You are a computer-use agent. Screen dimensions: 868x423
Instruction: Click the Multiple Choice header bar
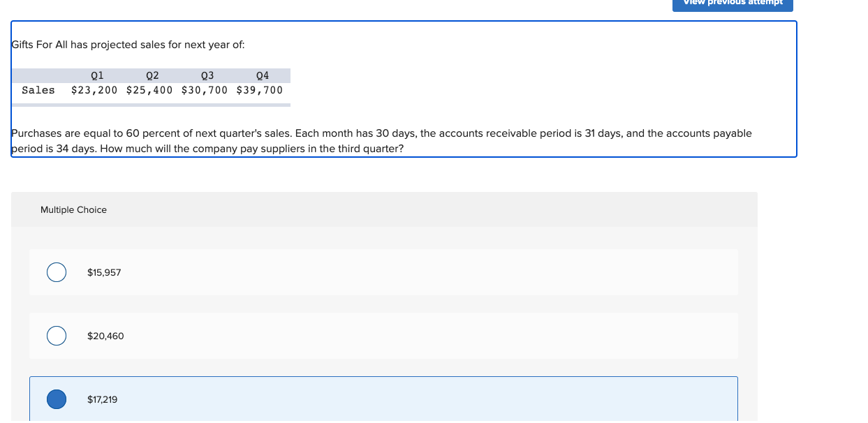tap(384, 209)
